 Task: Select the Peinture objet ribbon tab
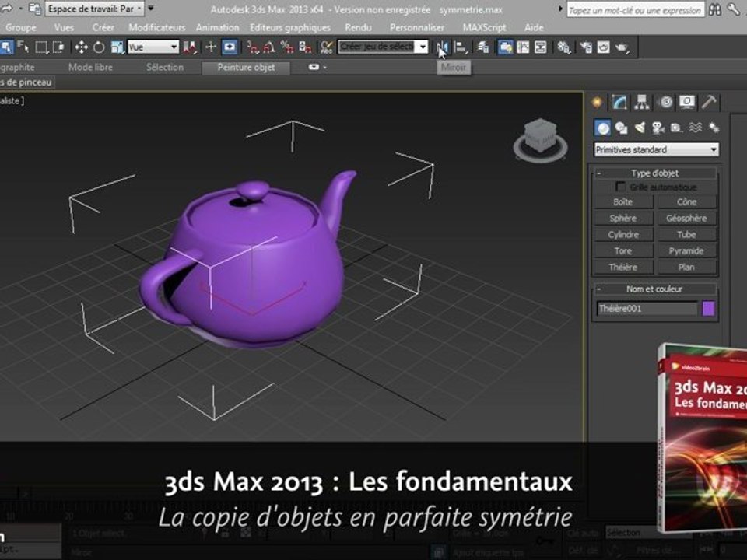pyautogui.click(x=246, y=68)
